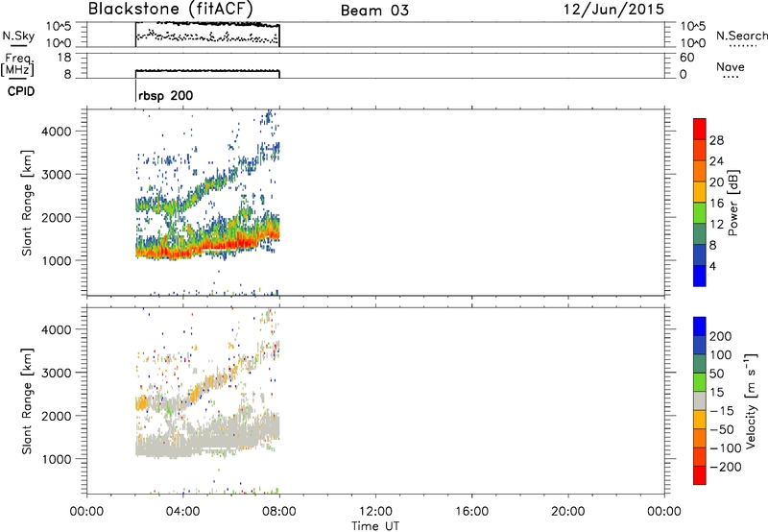Click the 'Blackstone (fitACF)' title text

coord(171,9)
